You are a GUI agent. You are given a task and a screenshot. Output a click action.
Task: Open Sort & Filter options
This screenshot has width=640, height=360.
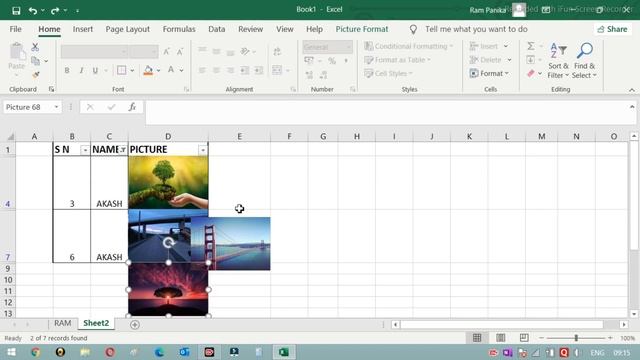point(558,60)
